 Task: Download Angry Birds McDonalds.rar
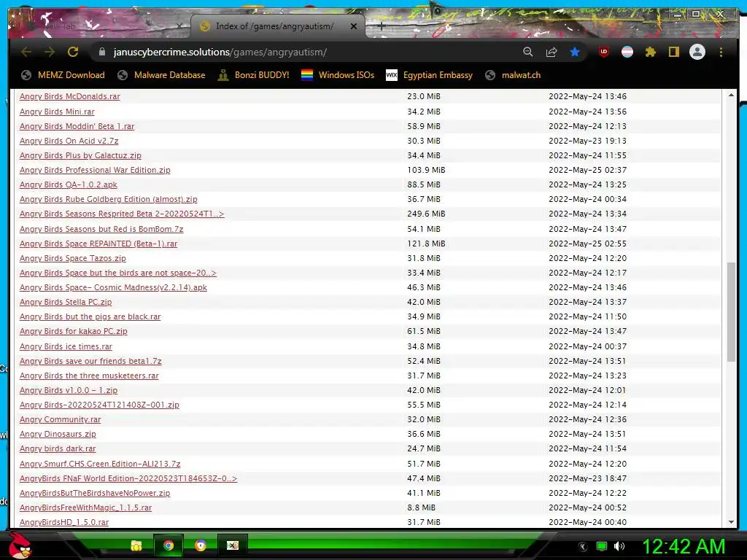click(69, 97)
